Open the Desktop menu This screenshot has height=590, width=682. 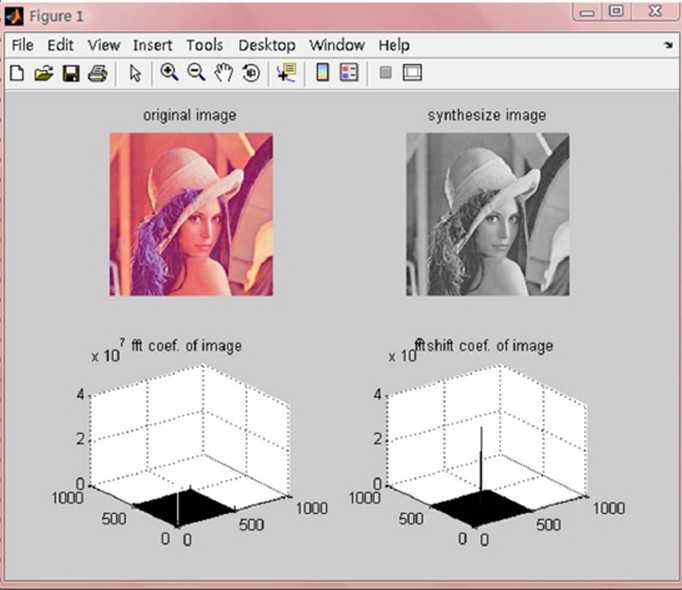pyautogui.click(x=267, y=45)
